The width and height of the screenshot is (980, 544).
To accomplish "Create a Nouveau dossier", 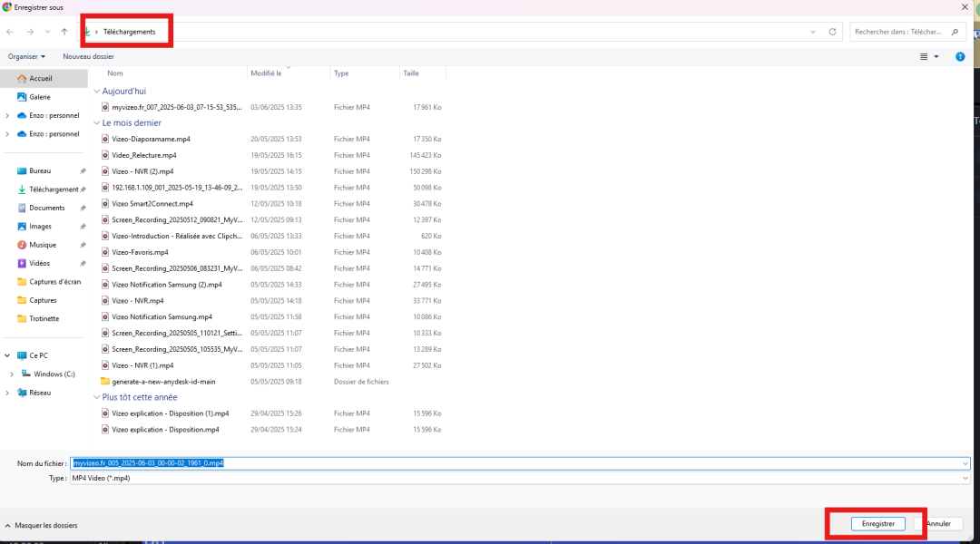I will pyautogui.click(x=88, y=56).
